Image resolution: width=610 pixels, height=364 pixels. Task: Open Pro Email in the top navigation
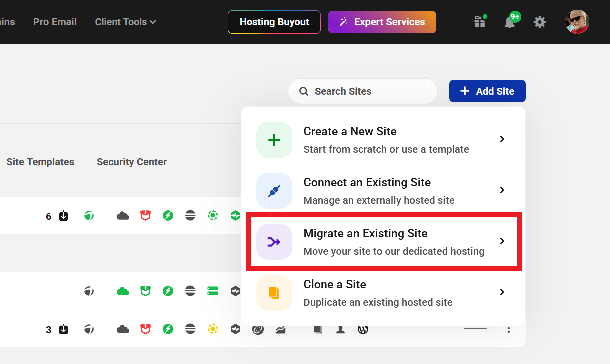[x=55, y=22]
